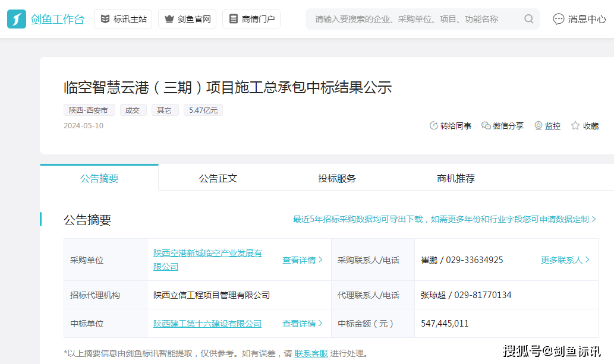The height and width of the screenshot is (364, 614).
Task: Switch to 公告摘要 tab
Action: click(99, 178)
